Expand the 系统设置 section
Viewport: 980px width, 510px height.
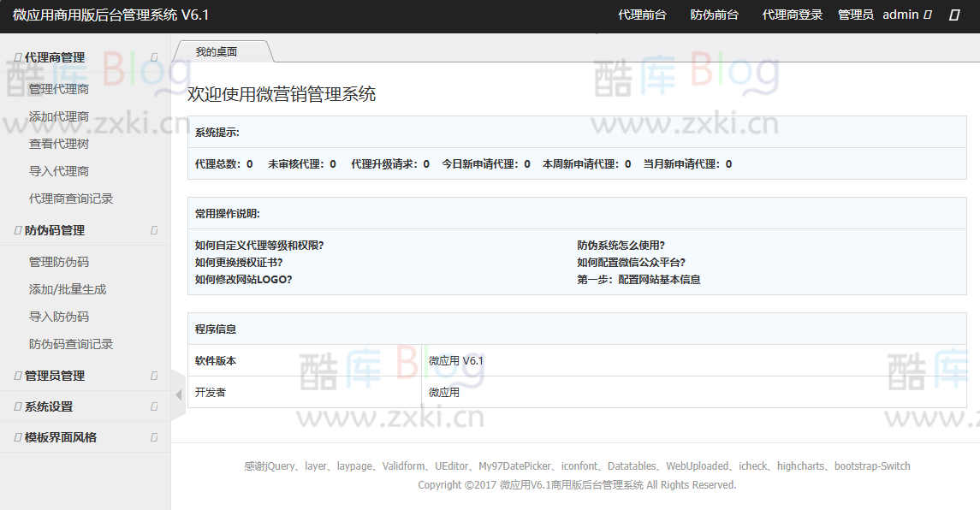(x=153, y=406)
